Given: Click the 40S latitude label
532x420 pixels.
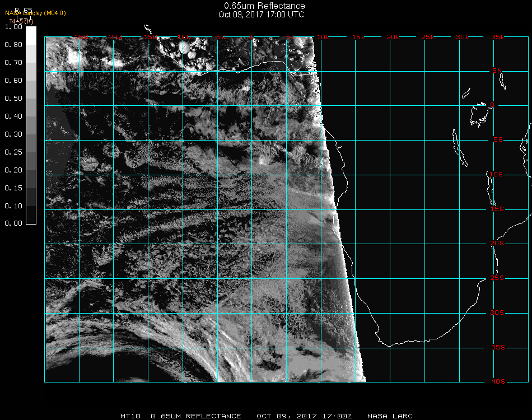Looking at the screenshot, I should [x=498, y=382].
